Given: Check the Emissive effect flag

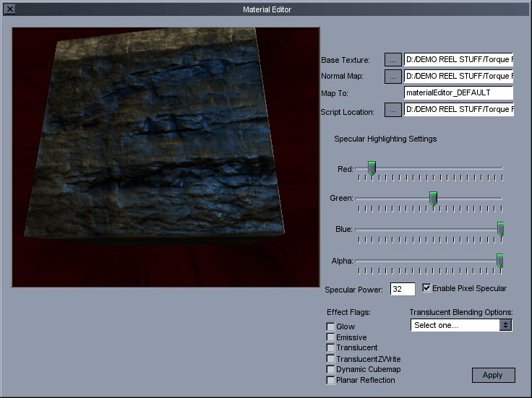Looking at the screenshot, I should pos(330,337).
